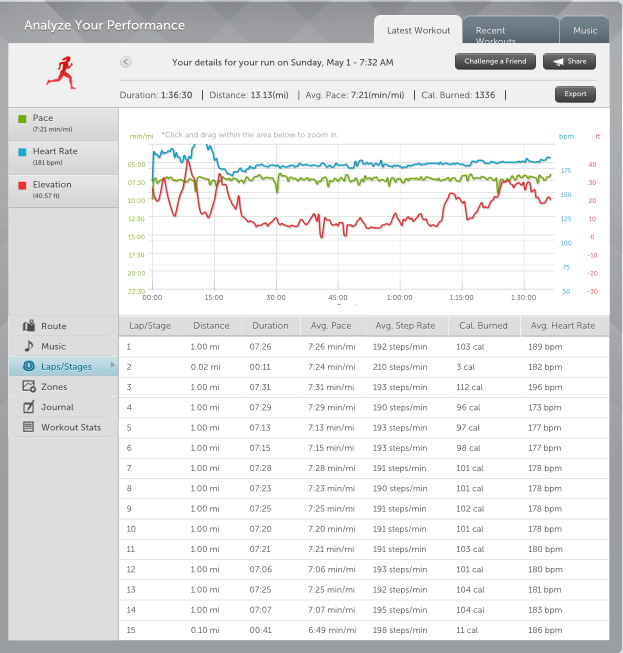The image size is (623, 653).
Task: Click the megaphone icon on Share button
Action: 558,62
